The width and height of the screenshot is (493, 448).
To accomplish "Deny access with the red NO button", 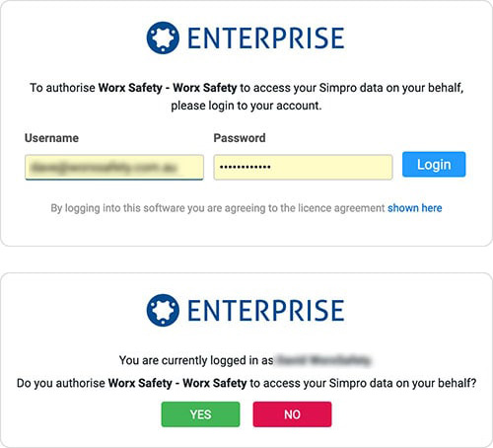I will tap(292, 414).
